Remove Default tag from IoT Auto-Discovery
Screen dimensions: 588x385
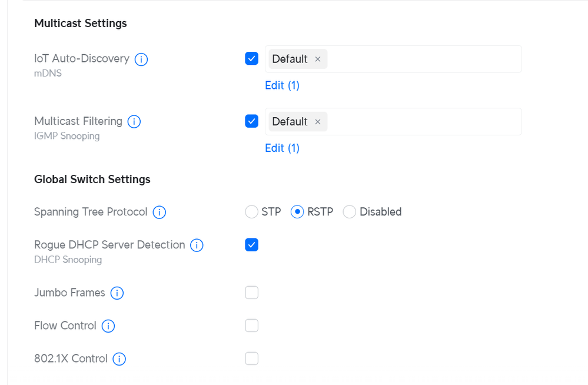pos(318,59)
